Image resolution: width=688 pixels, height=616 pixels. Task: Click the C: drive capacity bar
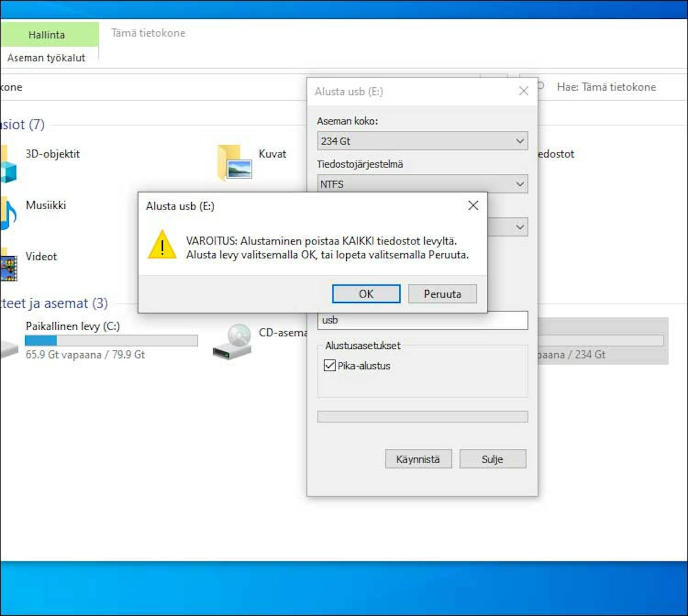coord(111,341)
